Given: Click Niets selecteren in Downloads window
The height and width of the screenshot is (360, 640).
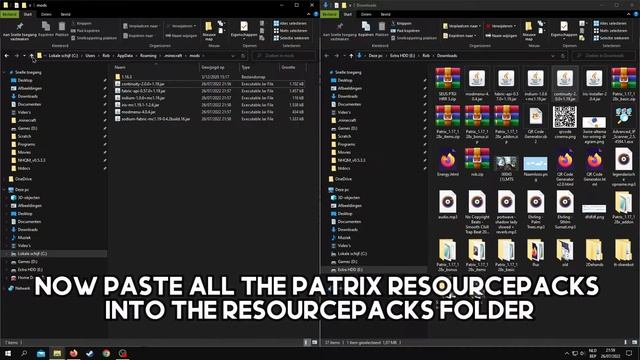Looking at the screenshot, I should [x=611, y=31].
